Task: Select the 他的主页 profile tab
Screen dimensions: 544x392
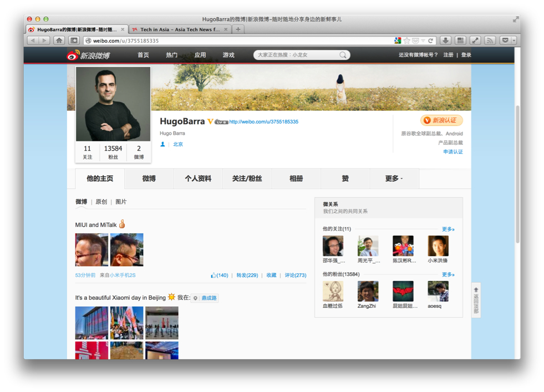Action: 100,179
